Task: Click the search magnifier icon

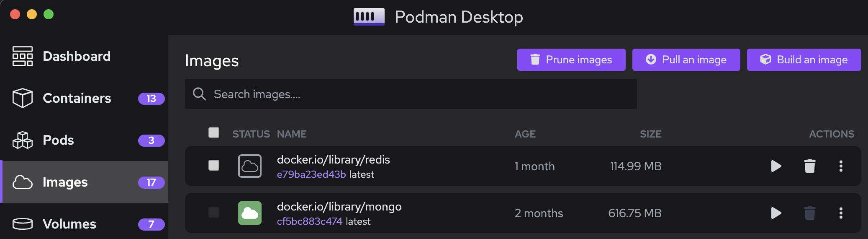Action: (199, 94)
